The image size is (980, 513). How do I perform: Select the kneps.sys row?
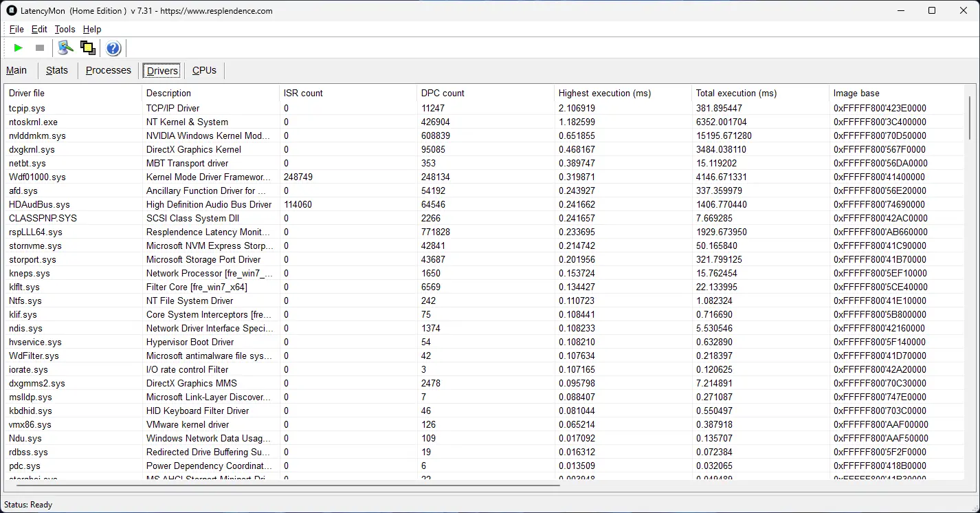[x=485, y=273]
